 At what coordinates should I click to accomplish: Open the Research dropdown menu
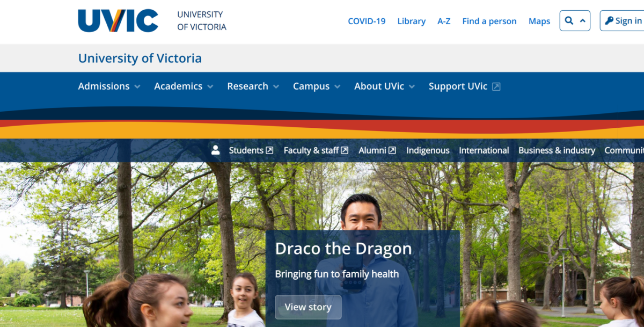[253, 86]
